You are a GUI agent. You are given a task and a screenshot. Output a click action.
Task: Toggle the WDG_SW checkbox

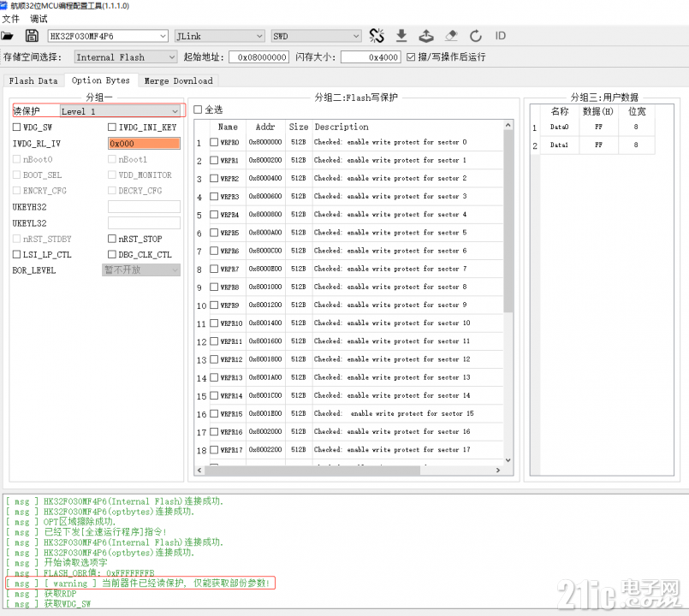pos(17,127)
